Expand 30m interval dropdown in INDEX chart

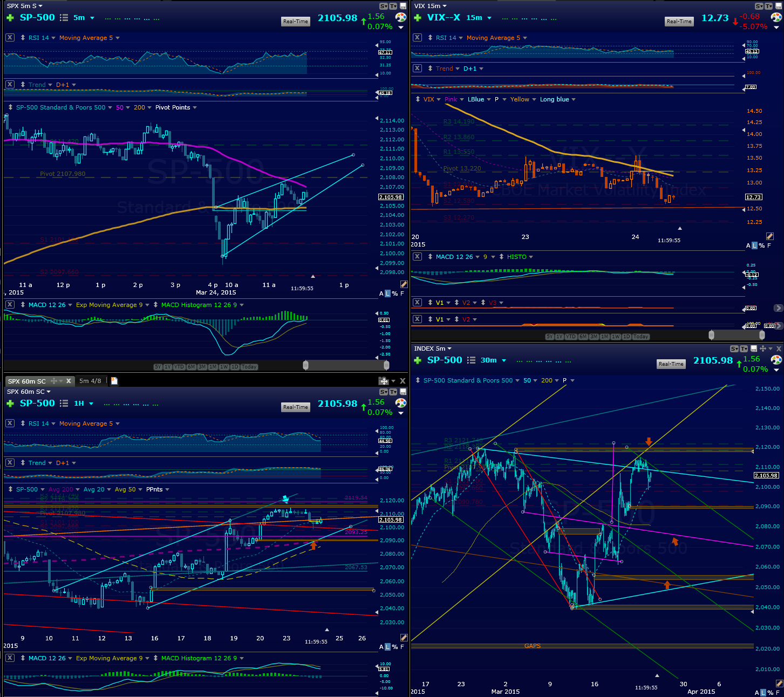pos(504,360)
